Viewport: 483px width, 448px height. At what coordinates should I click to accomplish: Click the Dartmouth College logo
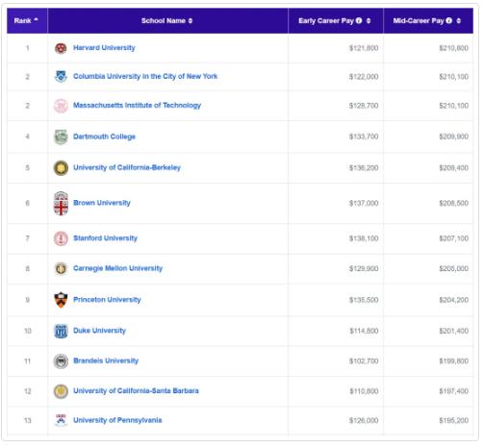coord(61,137)
